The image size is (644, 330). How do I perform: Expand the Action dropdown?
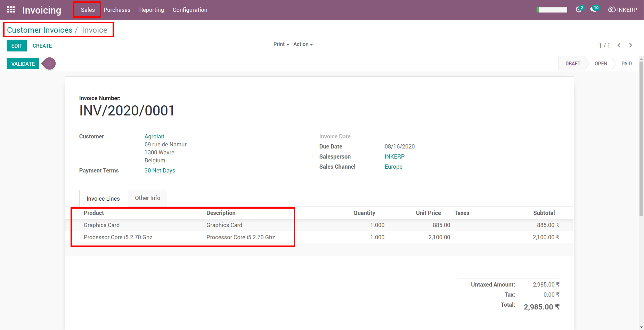pos(303,44)
